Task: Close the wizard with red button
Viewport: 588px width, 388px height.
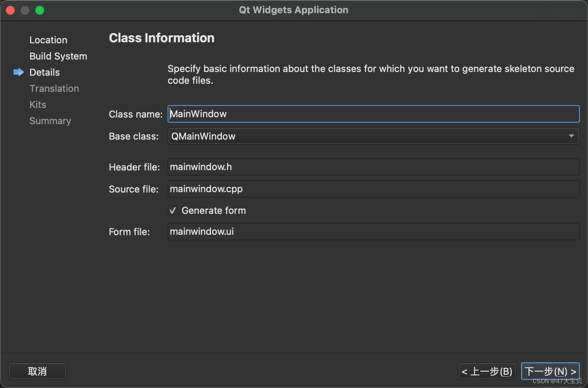Action: pos(10,10)
